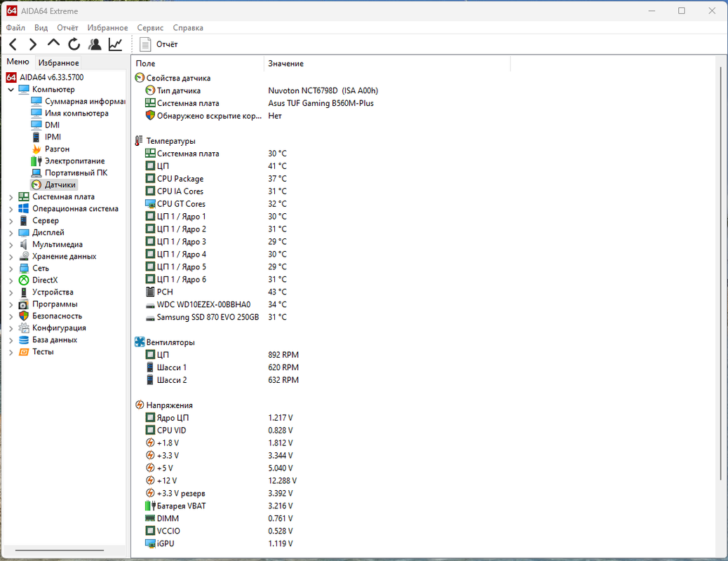The image size is (728, 561).
Task: Click the Тесты benchmark icon
Action: pos(24,352)
